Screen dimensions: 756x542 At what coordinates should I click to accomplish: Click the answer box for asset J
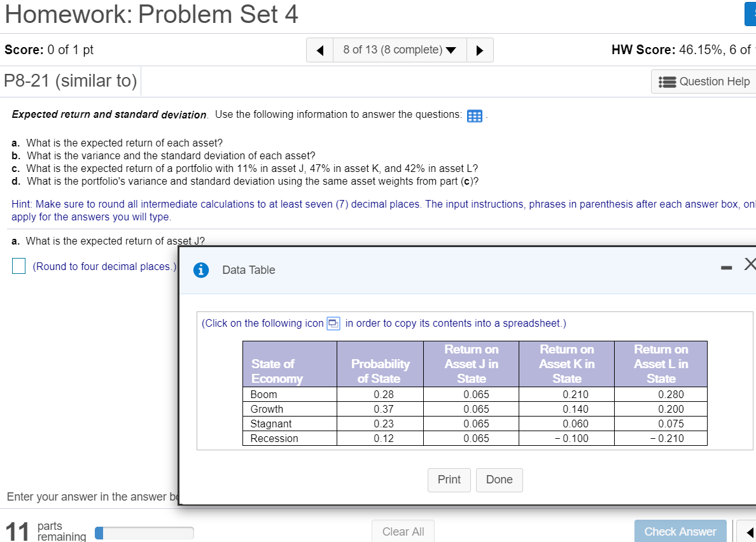point(19,266)
